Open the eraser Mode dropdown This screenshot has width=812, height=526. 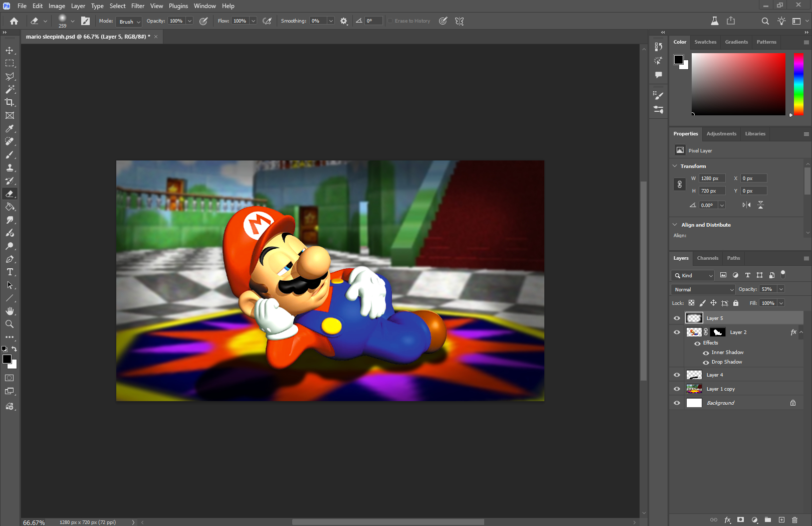129,22
